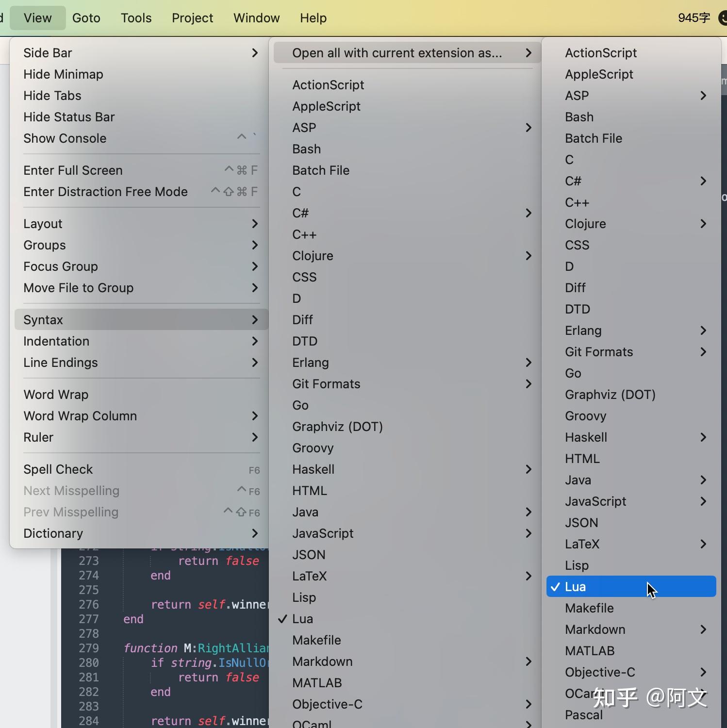Click the 945字 word count in the menu bar
The image size is (727, 728).
[694, 18]
